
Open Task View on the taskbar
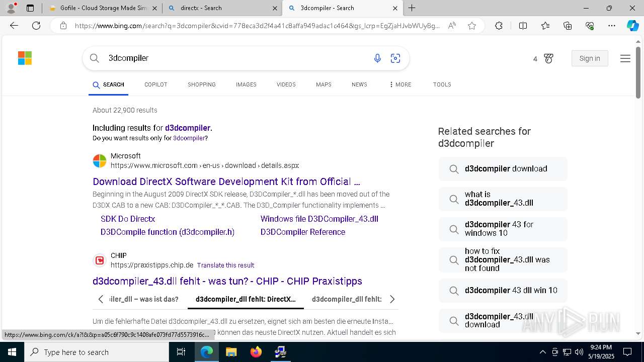pos(181,352)
